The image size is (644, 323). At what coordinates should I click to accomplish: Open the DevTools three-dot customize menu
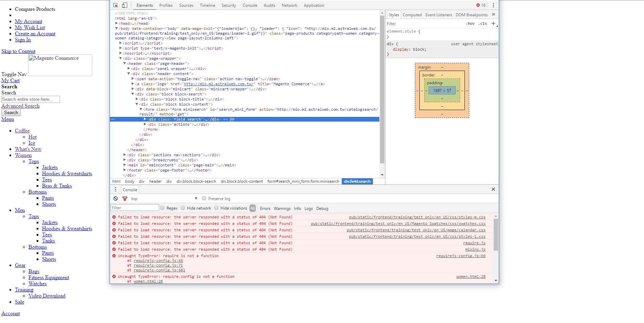click(x=493, y=5)
